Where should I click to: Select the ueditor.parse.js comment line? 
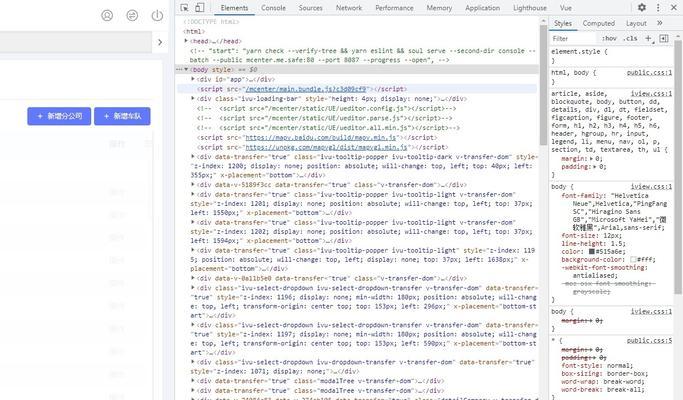[325, 118]
